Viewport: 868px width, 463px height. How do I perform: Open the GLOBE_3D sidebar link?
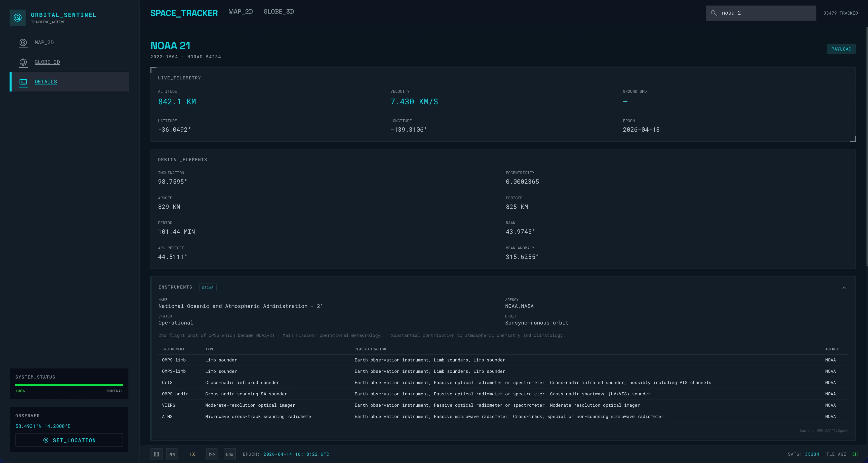(x=47, y=62)
